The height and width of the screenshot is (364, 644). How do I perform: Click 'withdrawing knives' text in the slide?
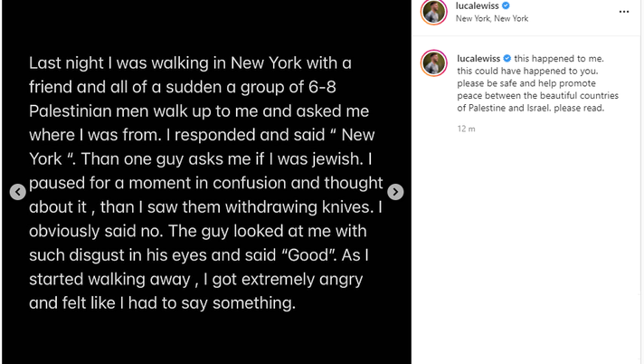[x=305, y=207]
